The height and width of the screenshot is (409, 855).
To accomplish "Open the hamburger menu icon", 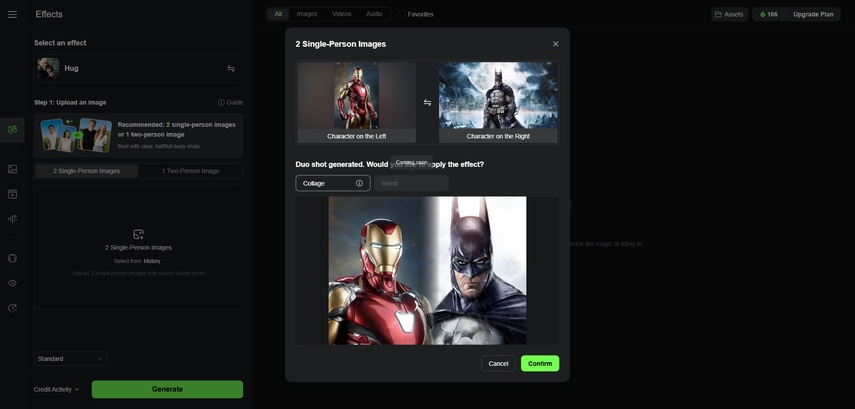I will 12,14.
